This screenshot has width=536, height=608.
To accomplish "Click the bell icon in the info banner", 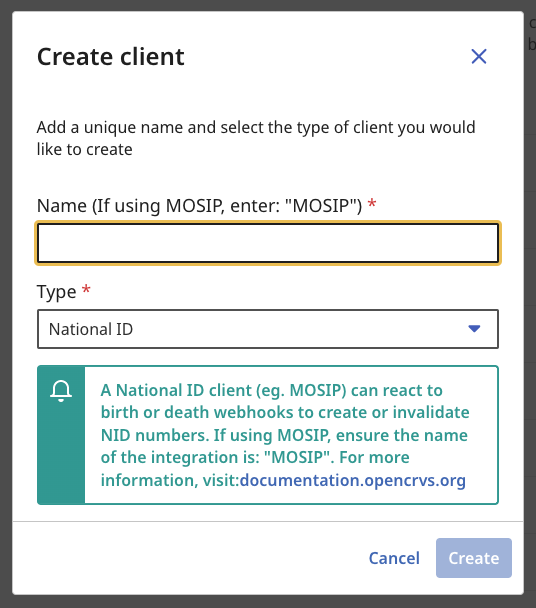I will pyautogui.click(x=61, y=391).
